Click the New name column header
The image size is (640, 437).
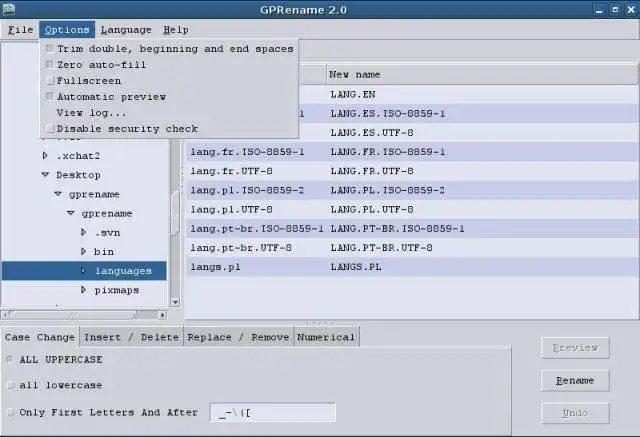pyautogui.click(x=482, y=74)
